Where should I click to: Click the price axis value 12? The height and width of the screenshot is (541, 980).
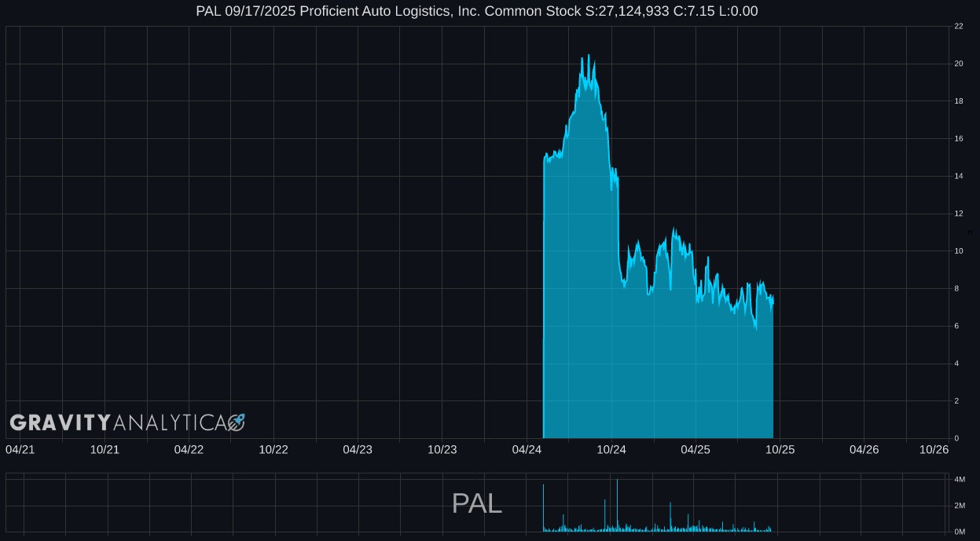point(959,214)
